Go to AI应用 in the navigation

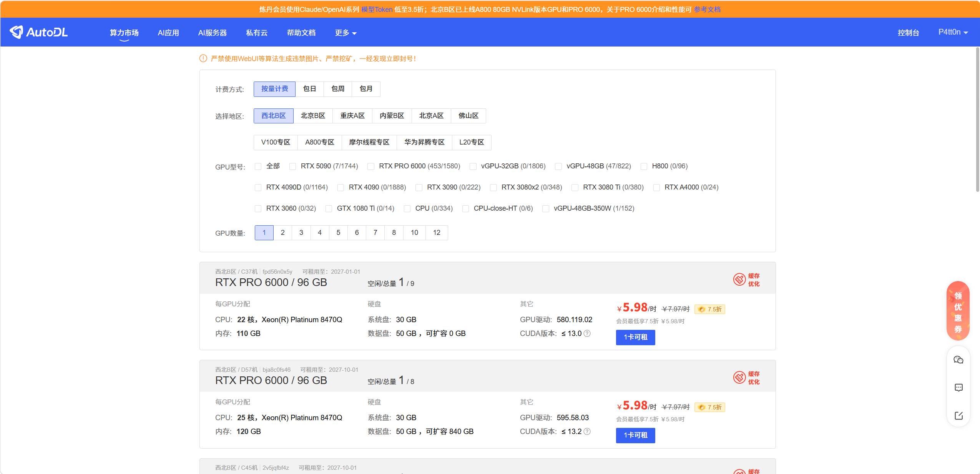click(168, 33)
